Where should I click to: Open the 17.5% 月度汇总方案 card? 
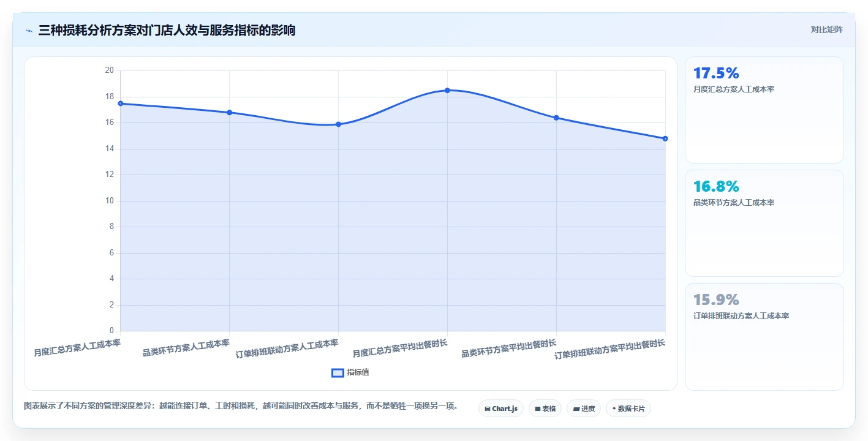764,110
